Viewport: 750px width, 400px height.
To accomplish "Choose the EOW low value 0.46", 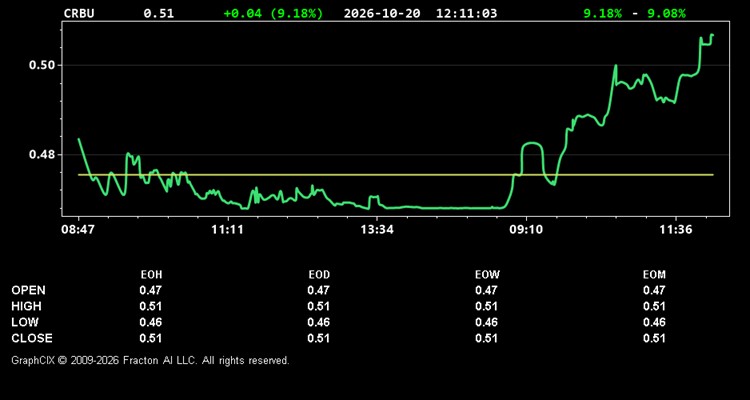I will [x=486, y=322].
